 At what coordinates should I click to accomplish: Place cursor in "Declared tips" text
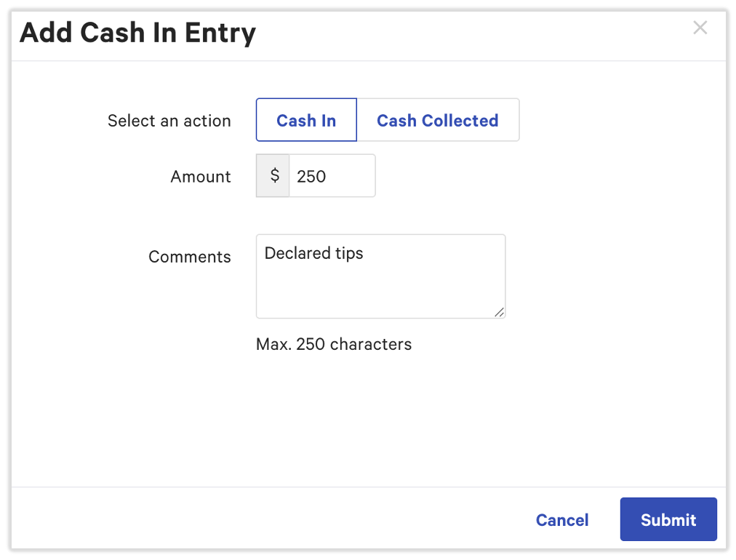click(313, 253)
